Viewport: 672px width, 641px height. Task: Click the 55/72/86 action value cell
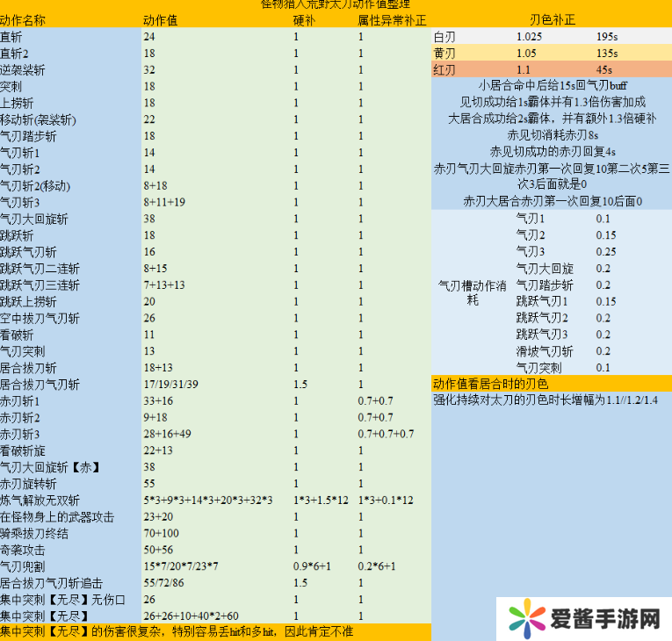[164, 582]
